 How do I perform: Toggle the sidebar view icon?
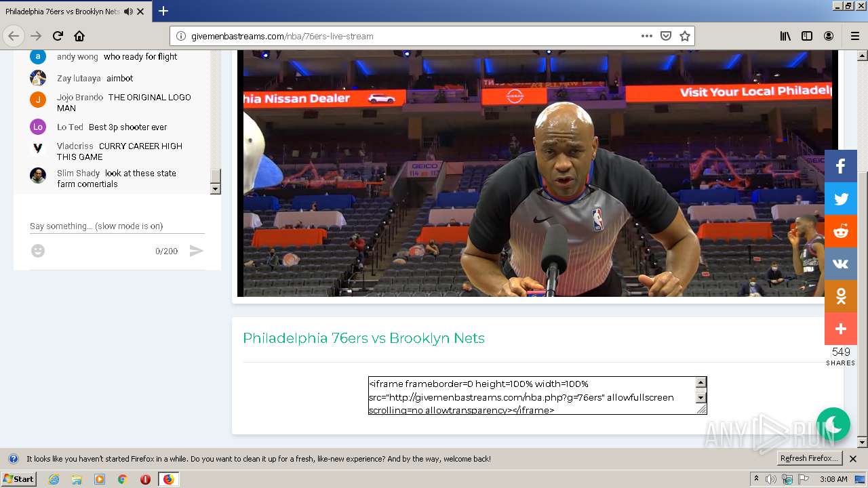[807, 36]
